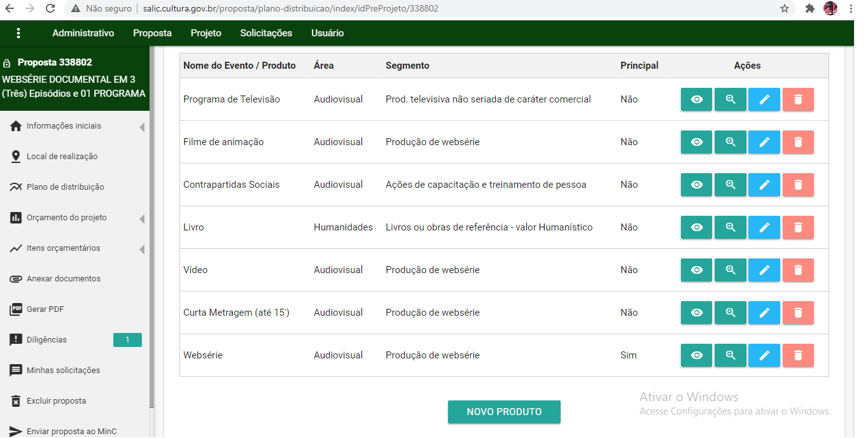
Task: Open the Proposta menu in the top bar
Action: pyautogui.click(x=152, y=33)
